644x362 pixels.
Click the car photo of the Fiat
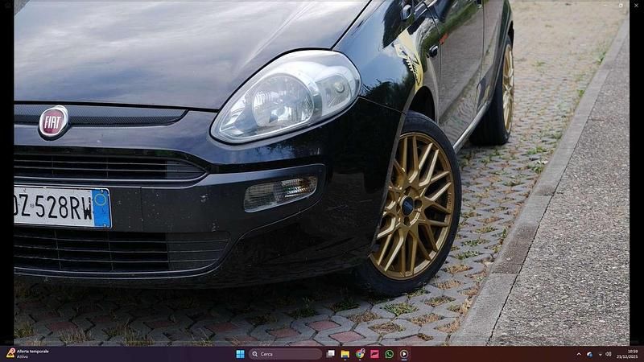coord(321,172)
